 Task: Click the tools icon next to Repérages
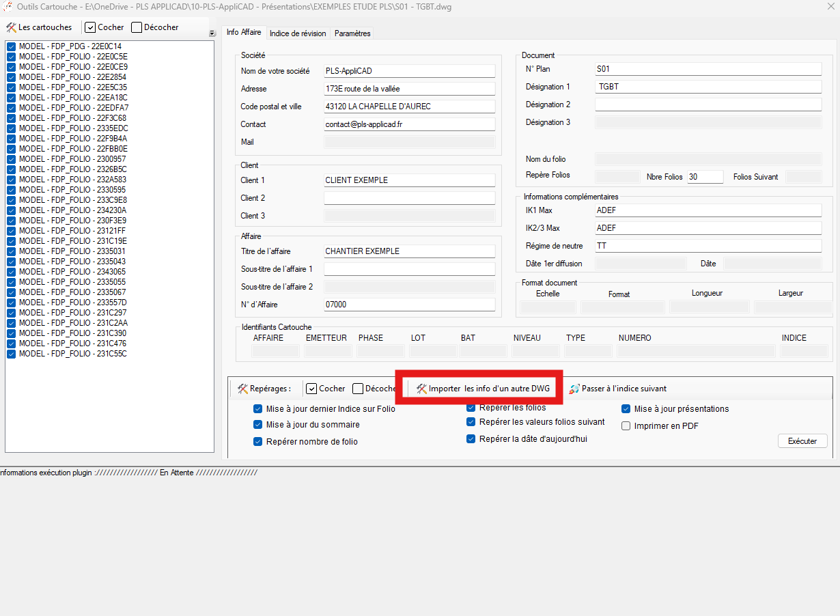point(242,388)
